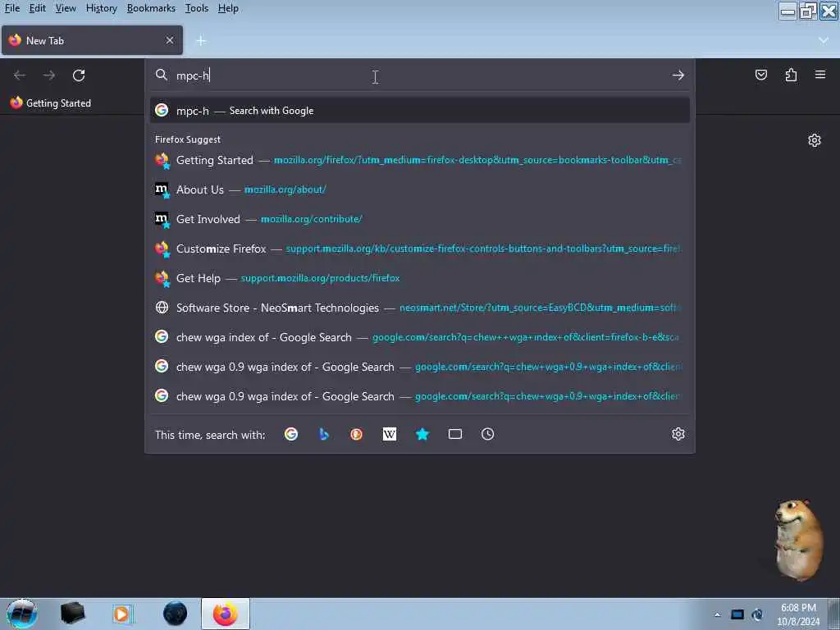Open Getting Started bookmark in toolbar
This screenshot has width=840, height=630.
pos(51,103)
